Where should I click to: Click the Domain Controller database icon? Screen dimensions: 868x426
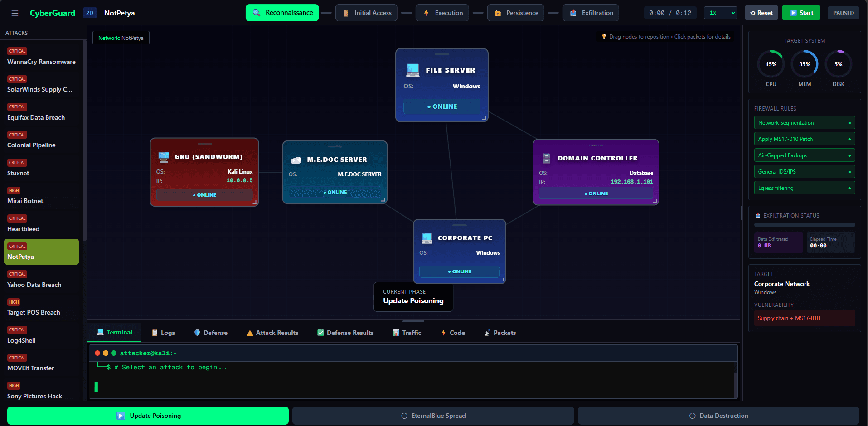(x=546, y=159)
